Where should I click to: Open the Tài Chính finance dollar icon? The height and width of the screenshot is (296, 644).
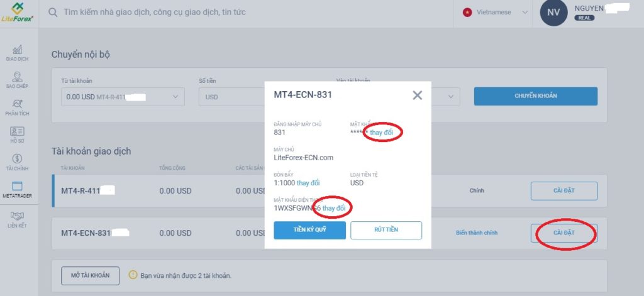click(17, 159)
